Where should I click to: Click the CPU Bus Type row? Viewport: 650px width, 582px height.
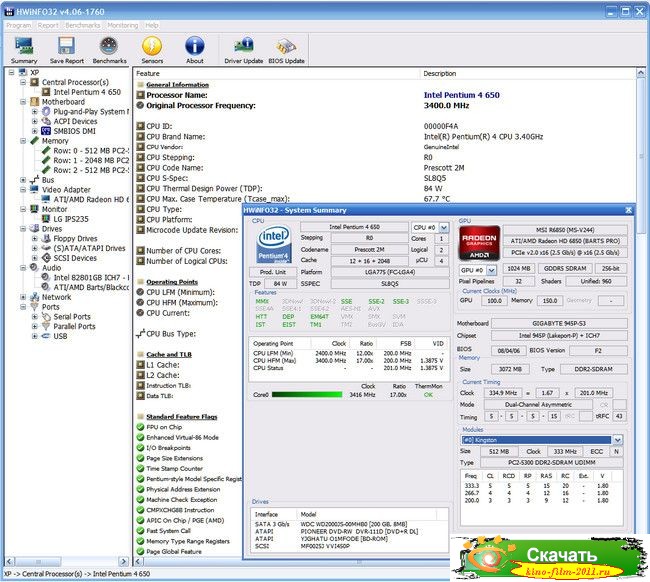click(x=171, y=334)
